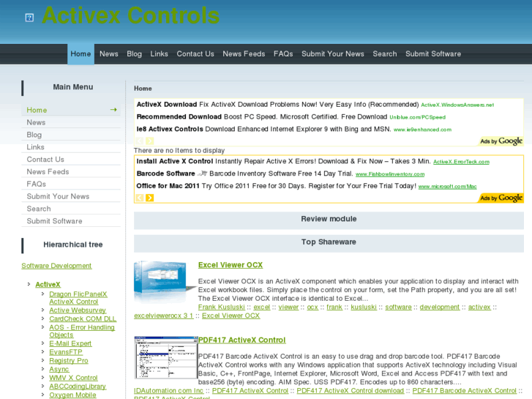Select FAQs in the Main Menu sidebar
Viewport: 532px width, 399px height.
pos(71,184)
